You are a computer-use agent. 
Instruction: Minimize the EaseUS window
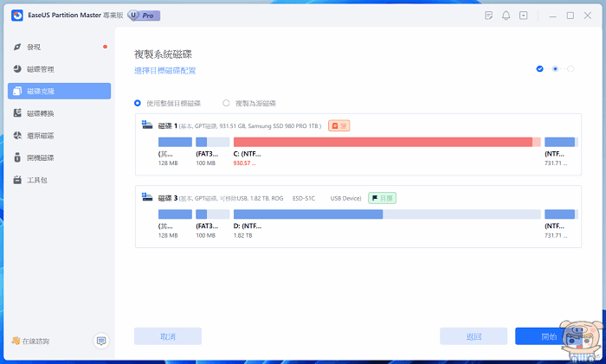tap(553, 16)
